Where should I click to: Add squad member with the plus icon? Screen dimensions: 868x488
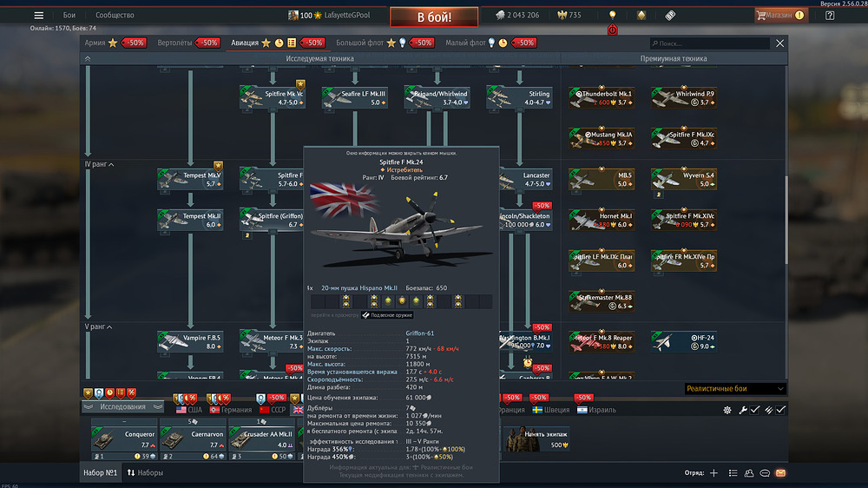713,473
